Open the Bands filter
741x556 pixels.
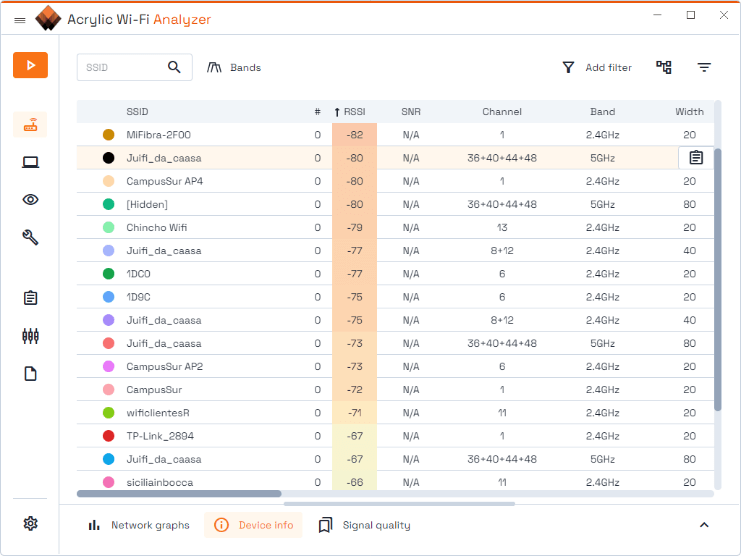pyautogui.click(x=234, y=67)
